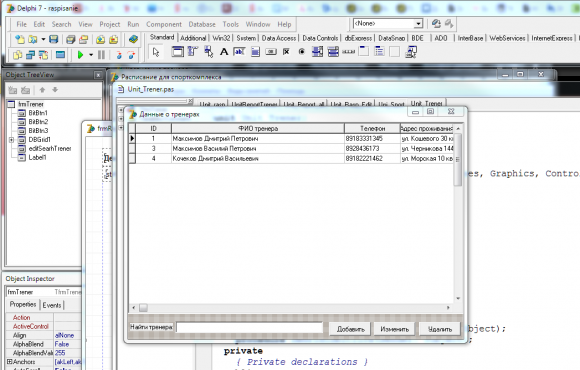Expand the DBGrid1 tree node

coord(11,140)
